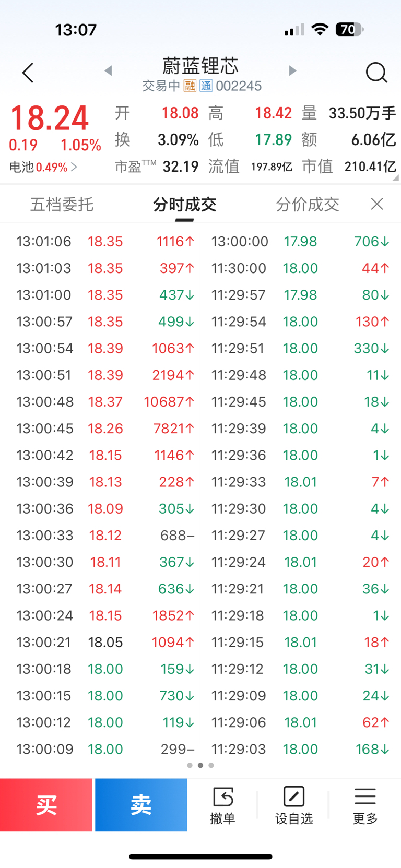Tap the 18.24 current price

click(x=50, y=118)
